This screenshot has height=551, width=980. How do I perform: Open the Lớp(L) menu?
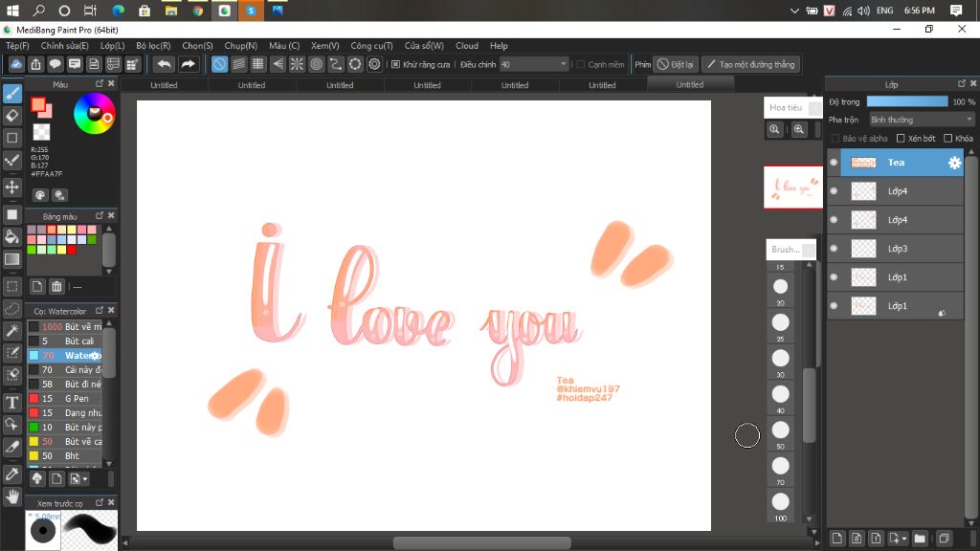[113, 46]
